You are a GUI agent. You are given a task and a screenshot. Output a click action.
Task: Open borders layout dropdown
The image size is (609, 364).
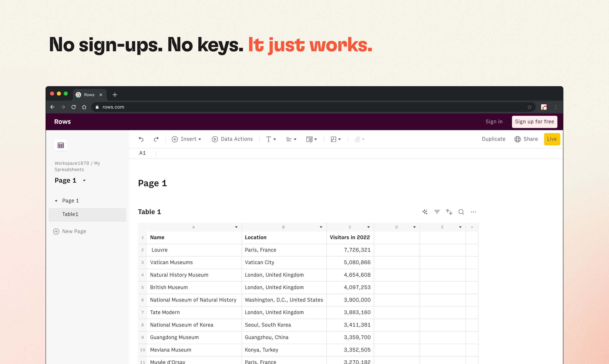335,139
